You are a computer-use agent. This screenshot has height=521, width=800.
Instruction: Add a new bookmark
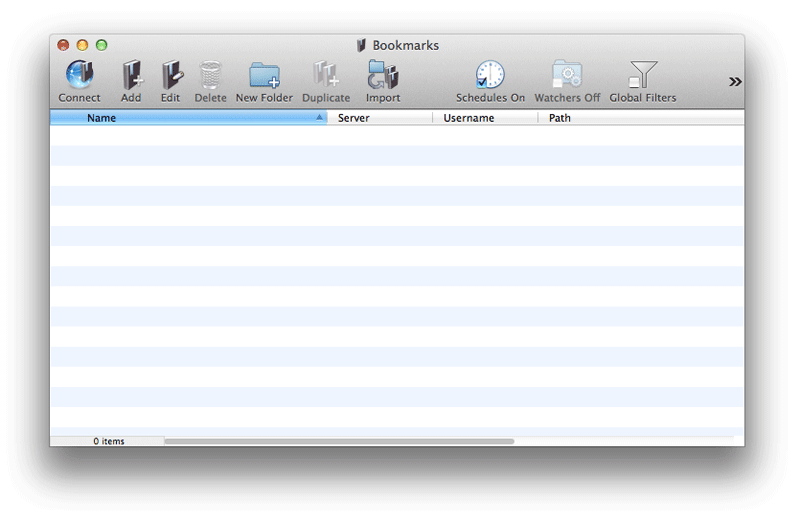click(x=131, y=76)
